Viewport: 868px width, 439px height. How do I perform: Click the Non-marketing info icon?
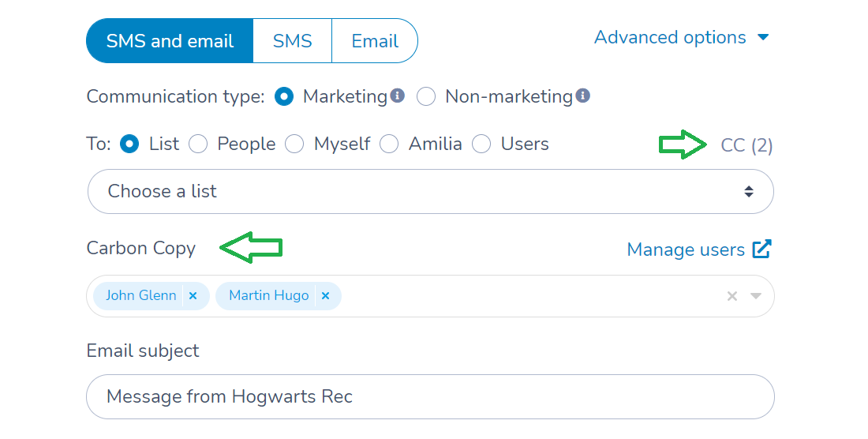(583, 96)
